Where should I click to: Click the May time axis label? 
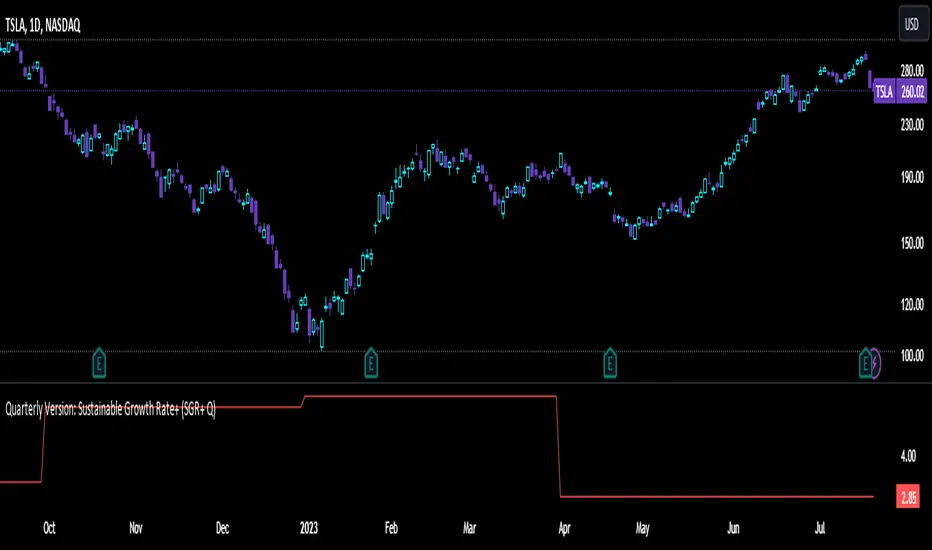643,528
